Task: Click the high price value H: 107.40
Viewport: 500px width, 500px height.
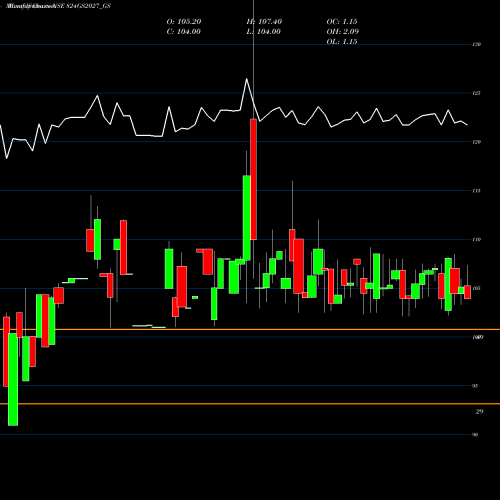Action: [264, 22]
